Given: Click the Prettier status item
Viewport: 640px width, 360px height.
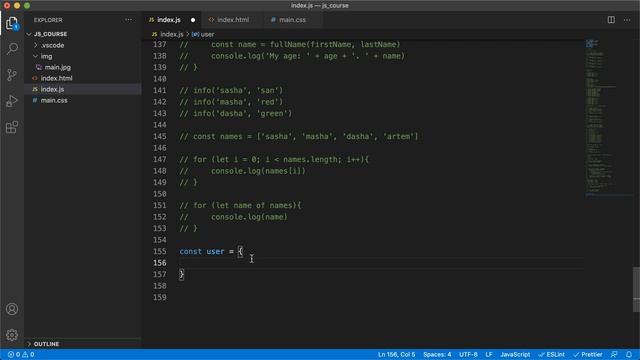Looking at the screenshot, I should point(588,354).
